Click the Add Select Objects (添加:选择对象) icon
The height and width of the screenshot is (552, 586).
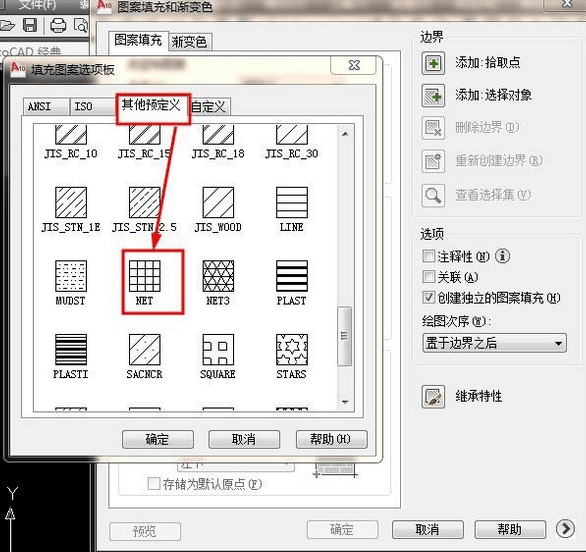pyautogui.click(x=433, y=96)
